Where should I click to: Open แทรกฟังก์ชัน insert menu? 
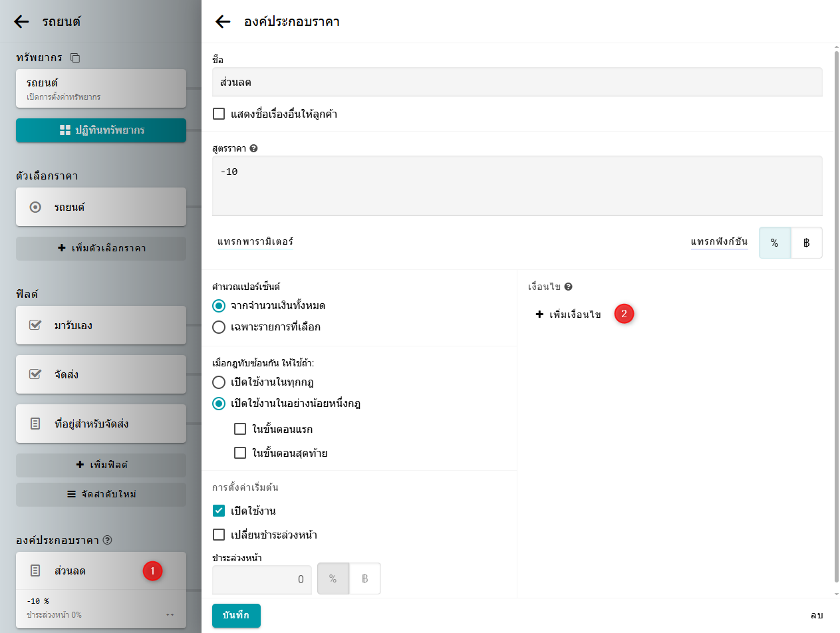pyautogui.click(x=719, y=242)
